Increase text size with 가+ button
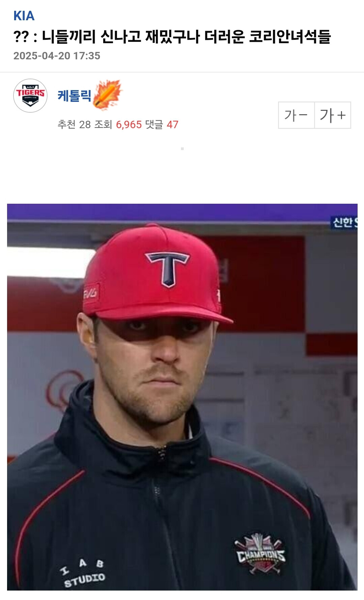The height and width of the screenshot is (600, 364). point(333,115)
